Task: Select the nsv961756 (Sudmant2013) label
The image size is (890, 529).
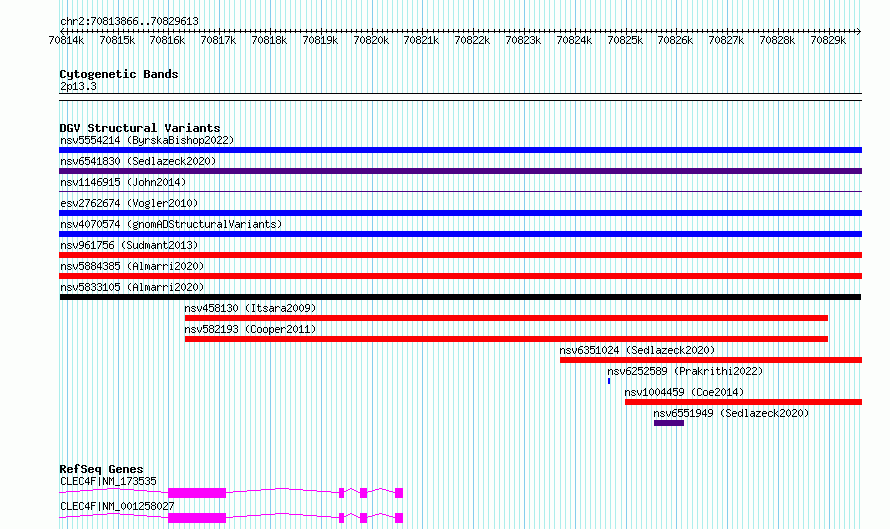Action: [x=129, y=245]
